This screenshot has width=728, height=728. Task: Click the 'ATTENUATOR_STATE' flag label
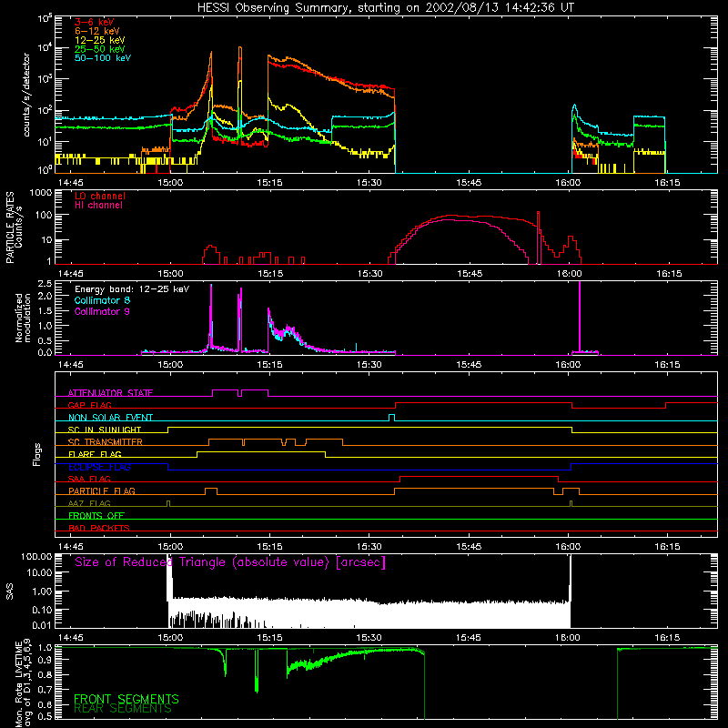(x=110, y=393)
